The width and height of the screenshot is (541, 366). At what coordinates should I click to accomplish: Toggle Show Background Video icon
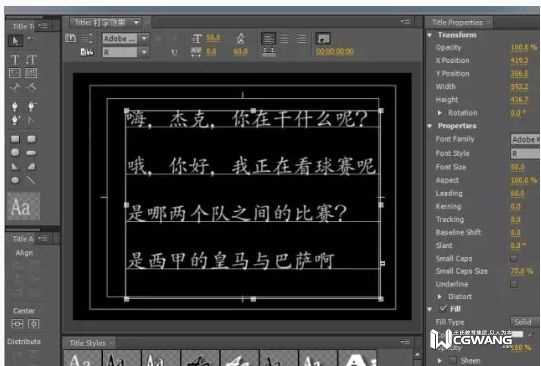[323, 38]
